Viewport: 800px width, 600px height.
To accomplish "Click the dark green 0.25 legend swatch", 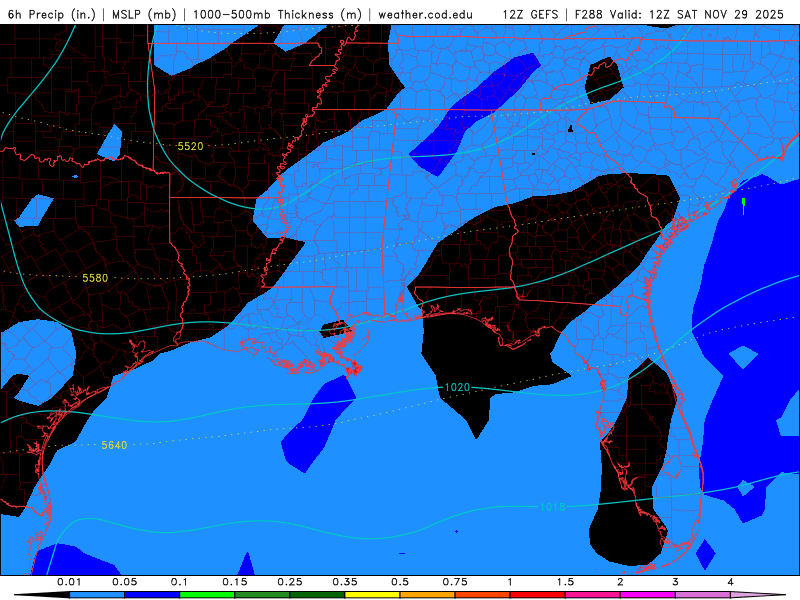I will point(317,595).
